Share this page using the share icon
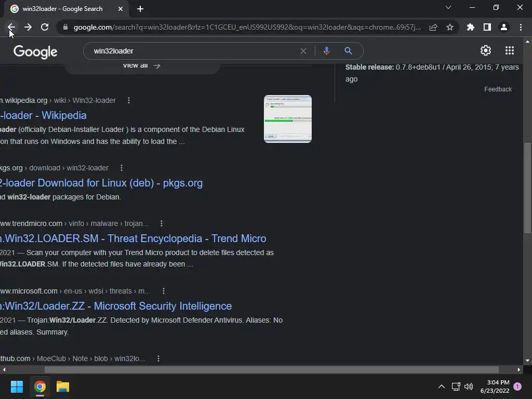This screenshot has width=532, height=399. [x=433, y=27]
